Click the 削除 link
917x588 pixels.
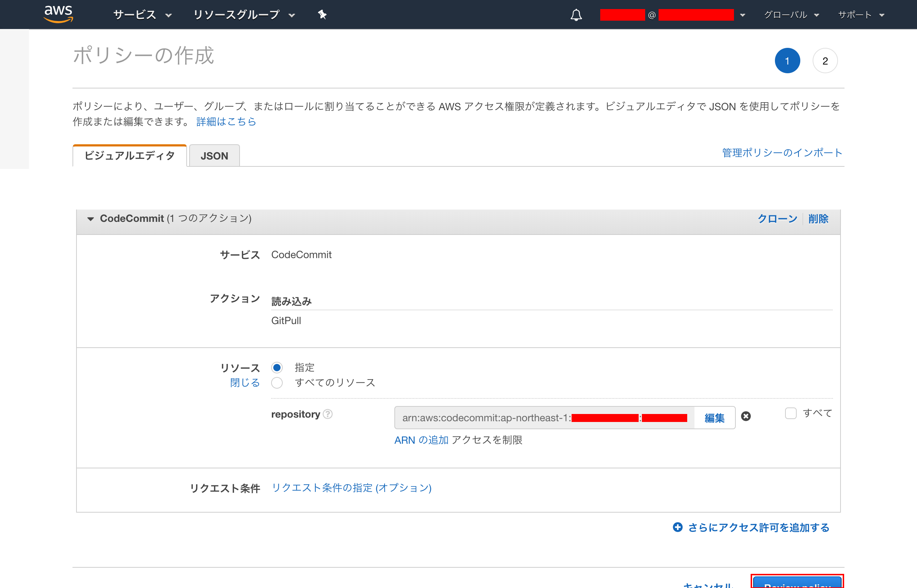click(x=818, y=219)
